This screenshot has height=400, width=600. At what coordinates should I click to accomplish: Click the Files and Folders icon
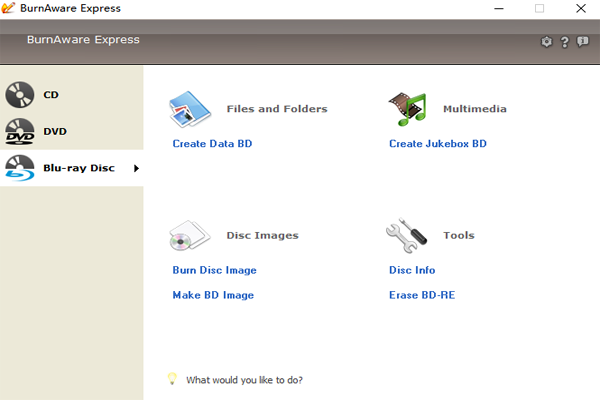click(x=190, y=109)
